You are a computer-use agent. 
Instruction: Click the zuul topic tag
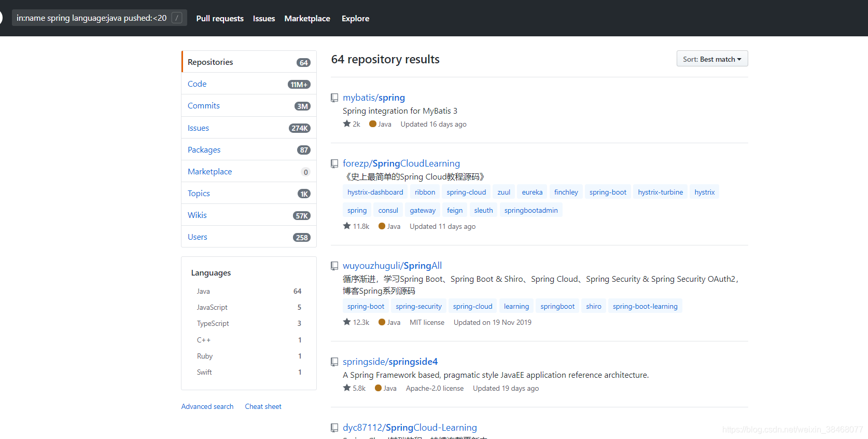pos(504,192)
